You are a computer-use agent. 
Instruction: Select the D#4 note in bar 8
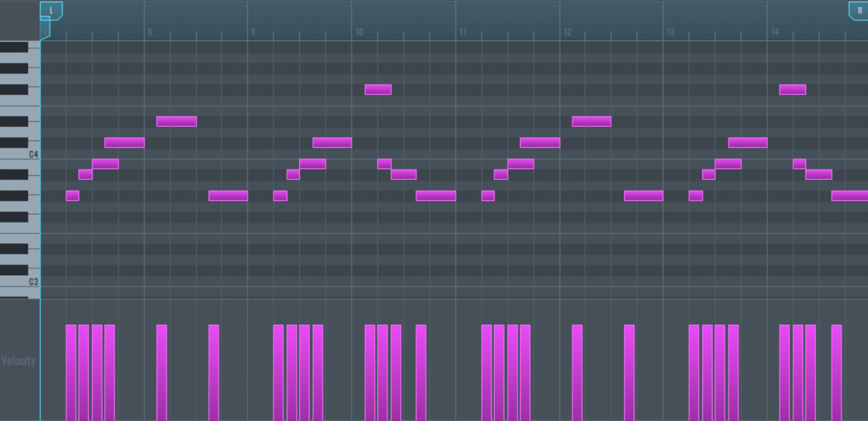coord(176,122)
